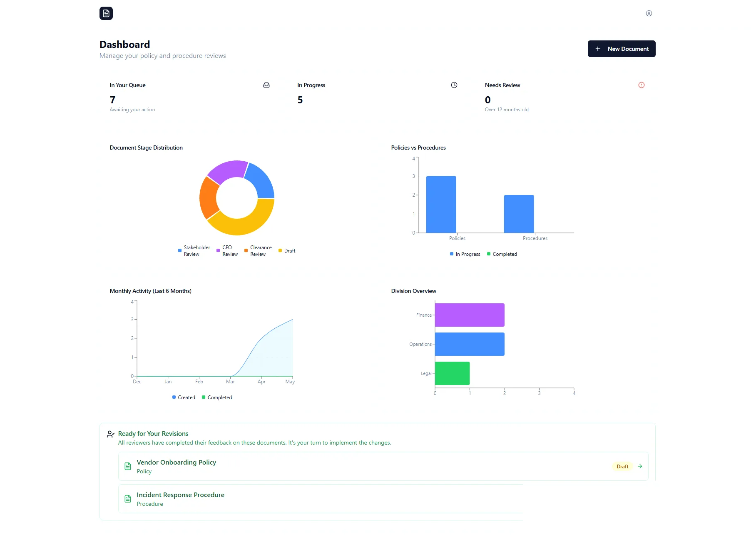This screenshot has height=535, width=756.
Task: Click the In Your Queue count 7
Action: coord(112,100)
